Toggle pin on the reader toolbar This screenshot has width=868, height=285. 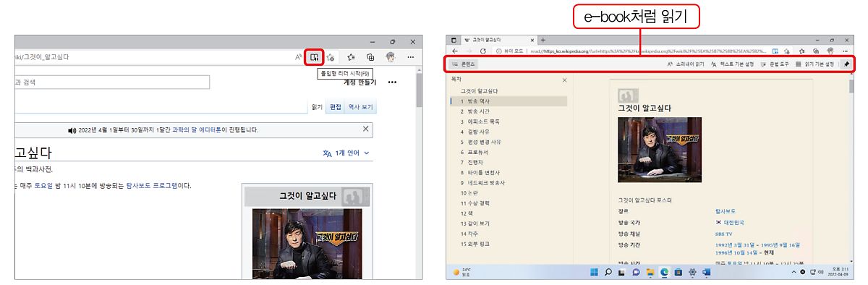tap(846, 64)
